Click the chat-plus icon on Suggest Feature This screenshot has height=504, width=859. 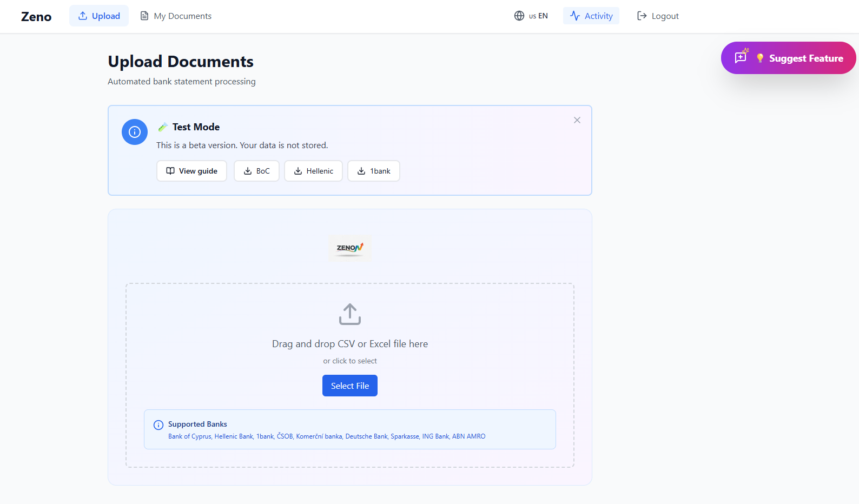[741, 56]
